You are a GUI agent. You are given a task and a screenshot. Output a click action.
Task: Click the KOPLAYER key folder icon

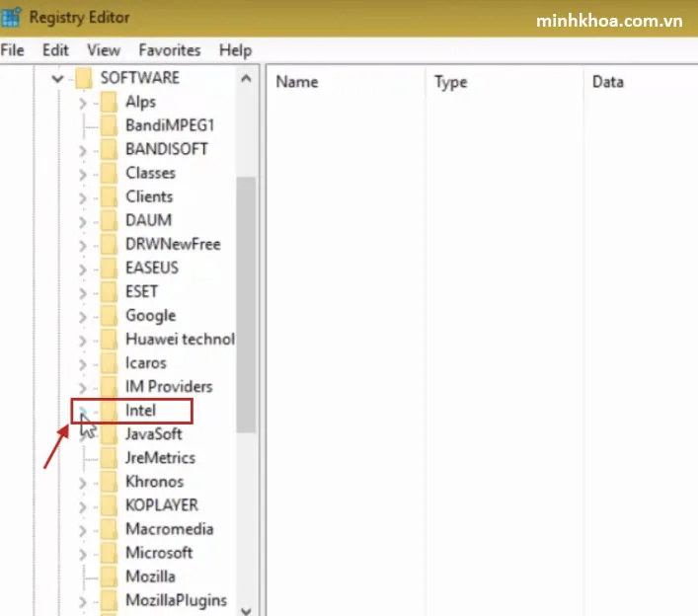point(111,505)
